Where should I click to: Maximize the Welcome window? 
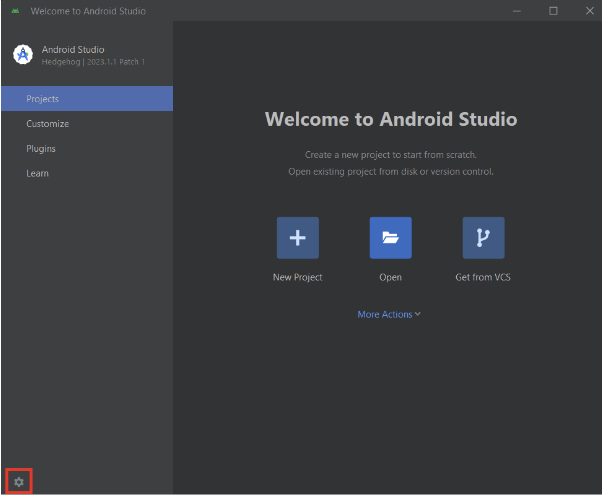pyautogui.click(x=553, y=11)
